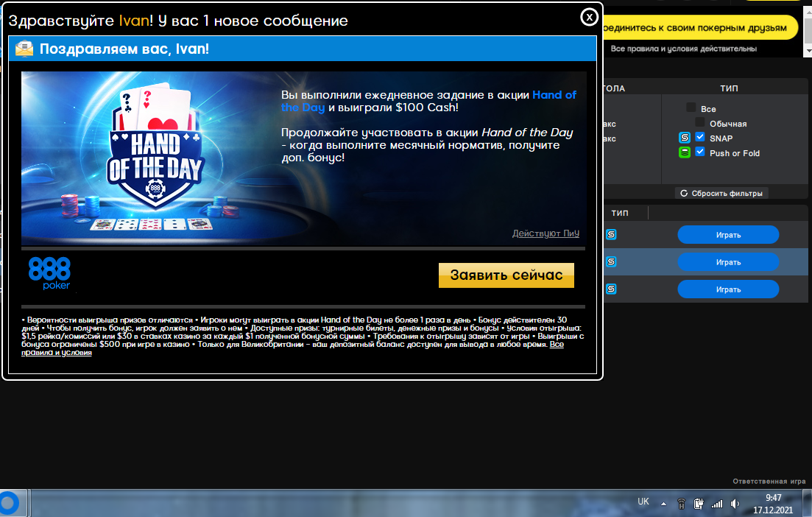Image resolution: width=812 pixels, height=517 pixels.
Task: Click the circular reset arrow icon on 'Сбросить фильтры'
Action: pos(684,193)
